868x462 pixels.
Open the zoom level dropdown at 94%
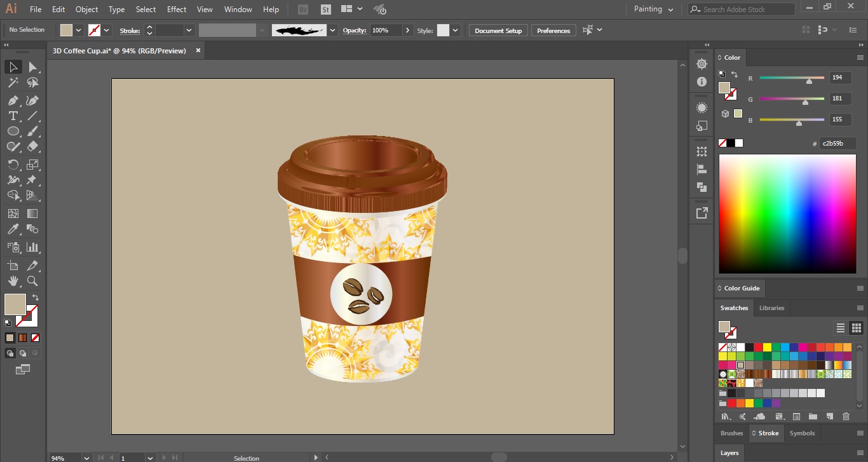tap(86, 458)
